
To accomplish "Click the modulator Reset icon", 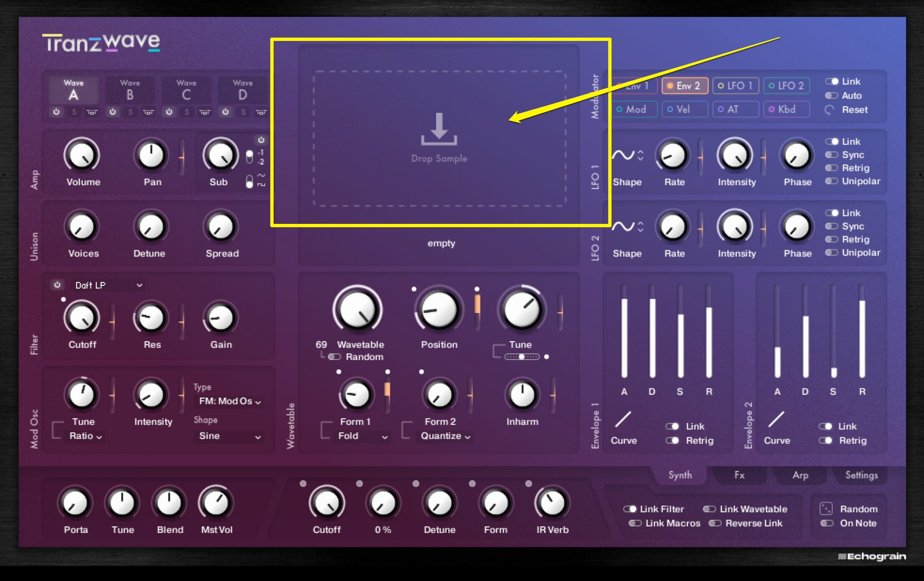I will [x=829, y=110].
